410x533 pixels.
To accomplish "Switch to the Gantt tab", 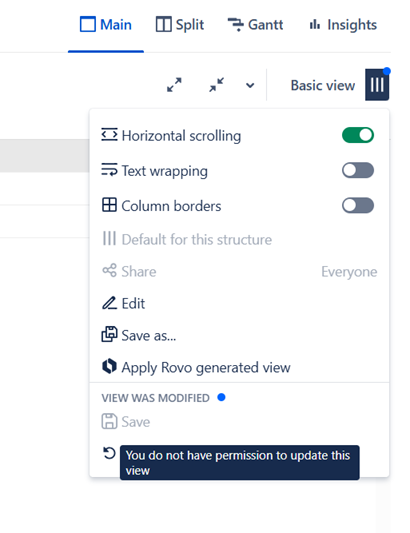I will 255,25.
